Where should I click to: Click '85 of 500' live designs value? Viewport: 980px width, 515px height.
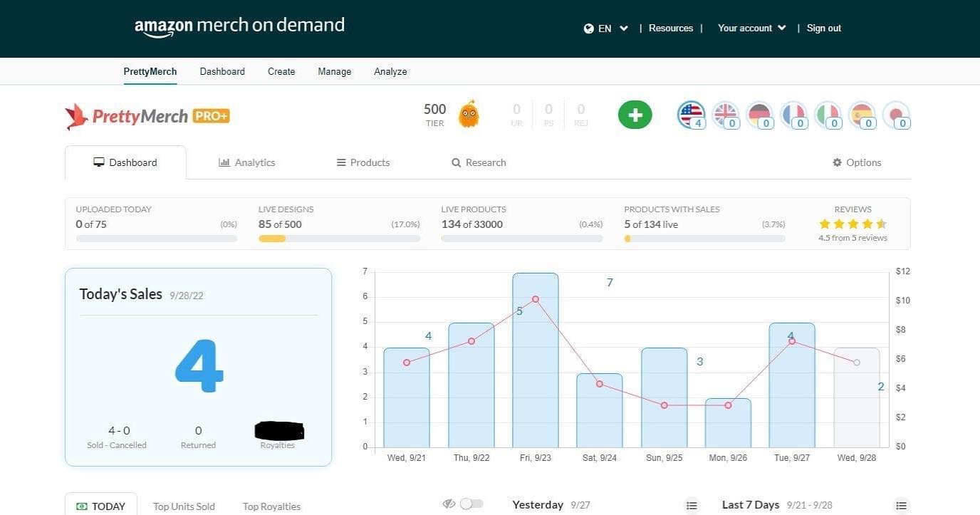(x=280, y=224)
